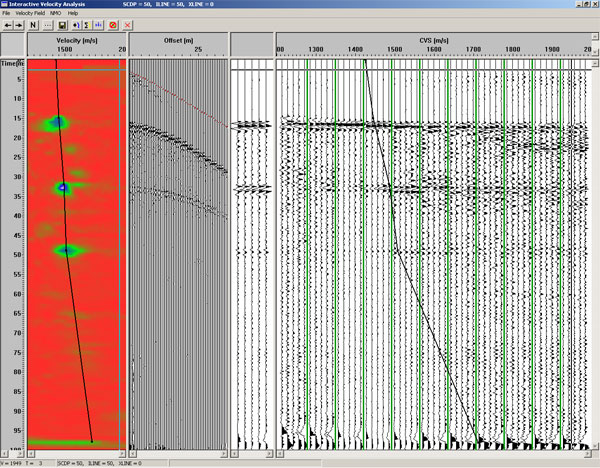Screen dimensions: 600x468
Task: Pick the green semblance peak near time 49
Action: coord(67,251)
